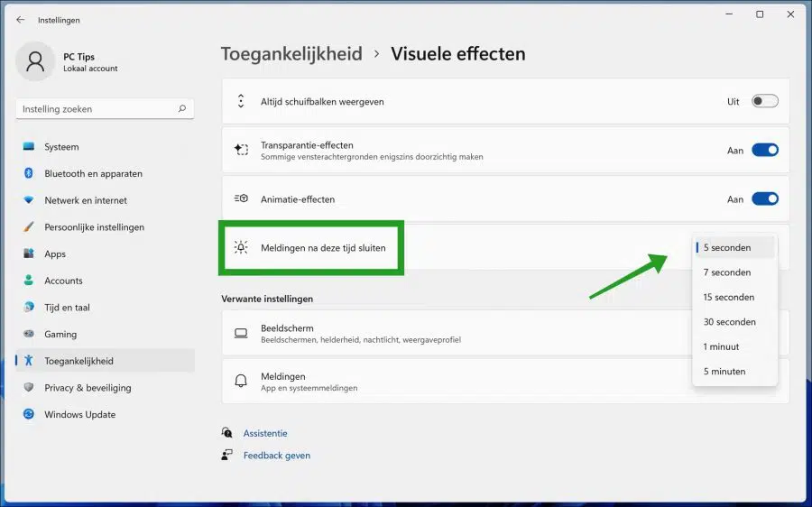Click the Apps icon in sidebar
Screen dimensions: 812x507
(29, 253)
